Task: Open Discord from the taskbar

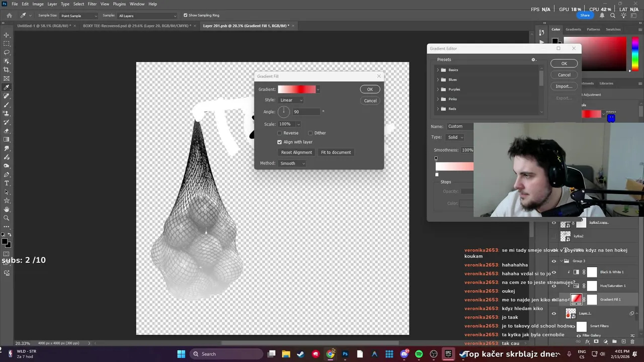Action: coord(404,354)
